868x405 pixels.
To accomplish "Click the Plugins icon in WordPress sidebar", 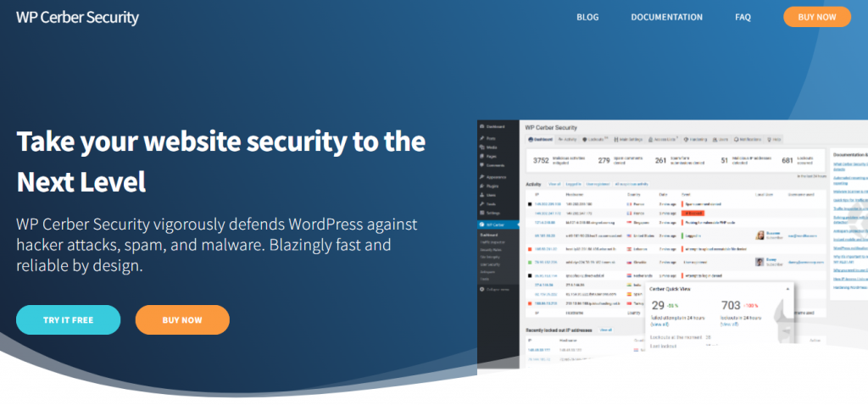I will (x=482, y=186).
